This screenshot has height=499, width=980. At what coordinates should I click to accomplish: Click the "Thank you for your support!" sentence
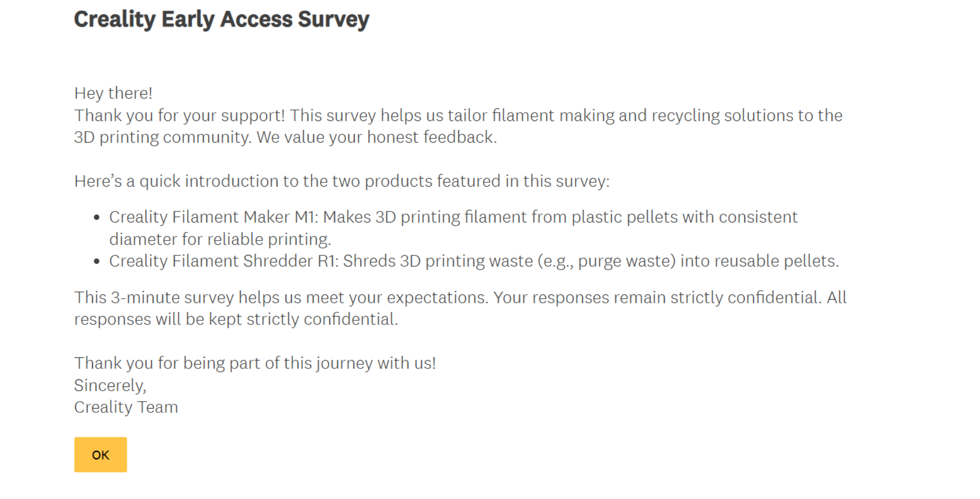tap(180, 115)
